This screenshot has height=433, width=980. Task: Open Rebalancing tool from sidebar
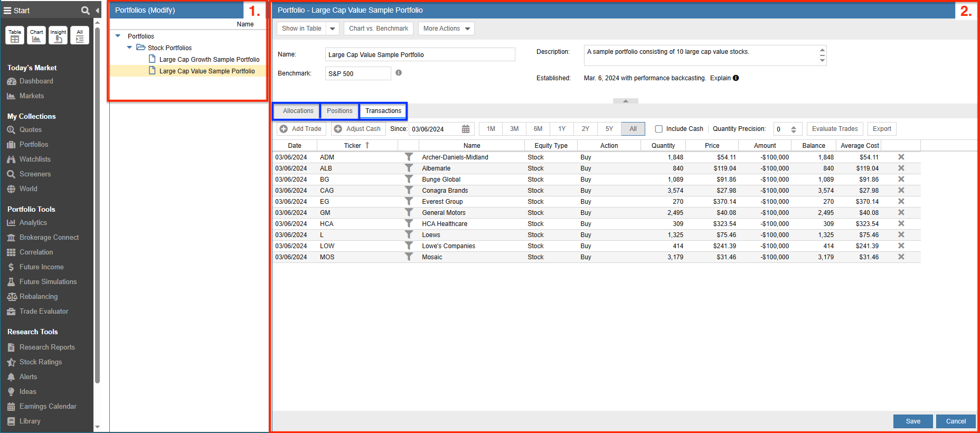coord(38,297)
